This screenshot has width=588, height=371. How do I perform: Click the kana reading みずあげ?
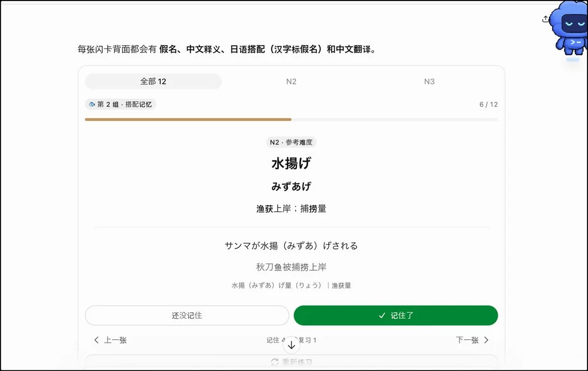tap(291, 186)
